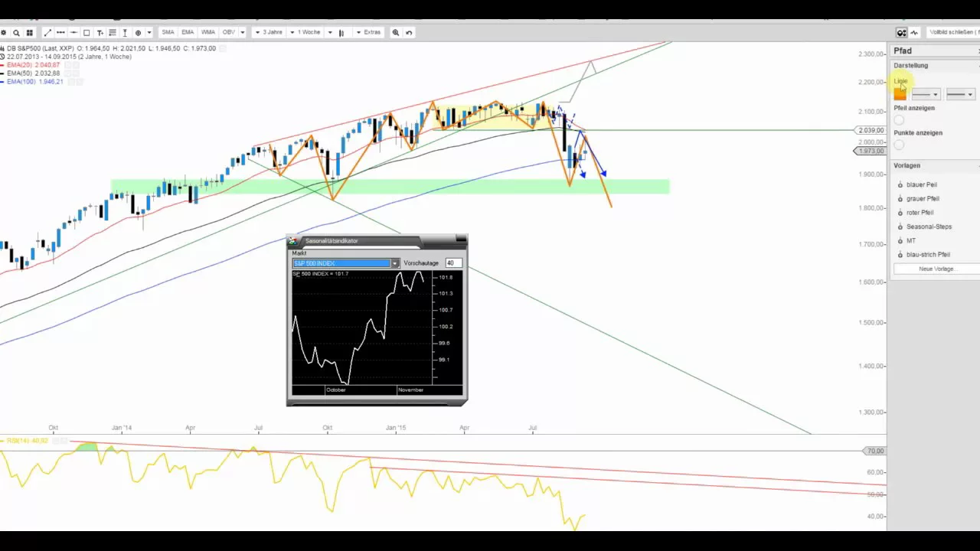Apply the roter Pfeil template
Image resolution: width=980 pixels, height=551 pixels.
(920, 213)
